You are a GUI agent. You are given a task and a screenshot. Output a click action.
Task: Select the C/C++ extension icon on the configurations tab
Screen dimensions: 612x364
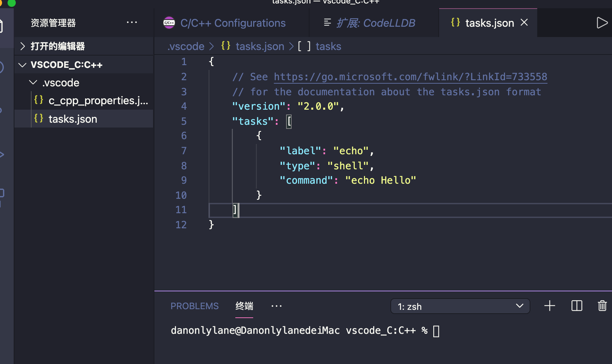[169, 23]
